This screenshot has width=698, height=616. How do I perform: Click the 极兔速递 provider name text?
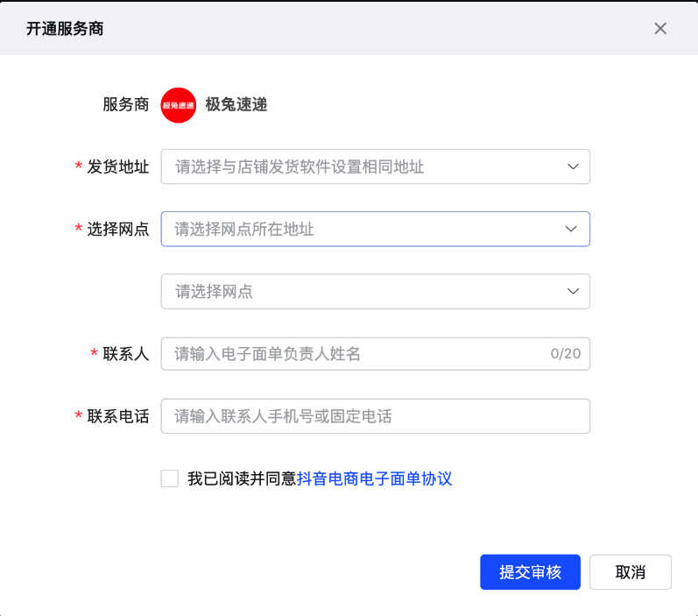(x=236, y=105)
